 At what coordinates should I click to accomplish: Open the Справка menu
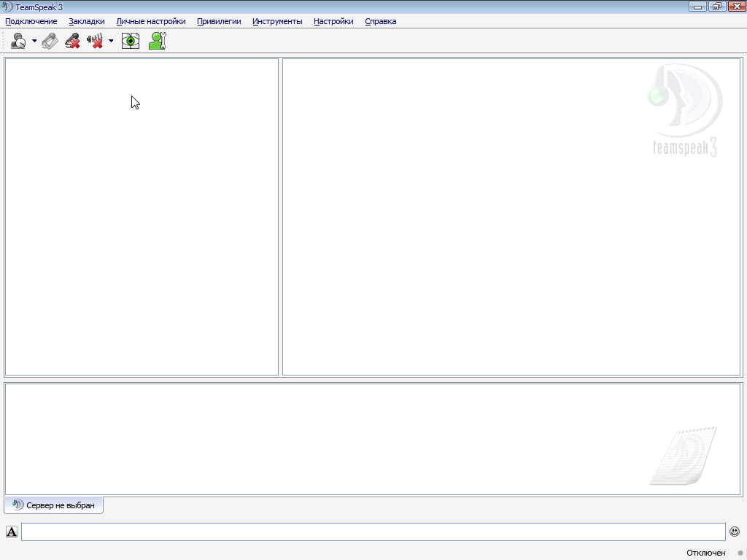point(381,21)
